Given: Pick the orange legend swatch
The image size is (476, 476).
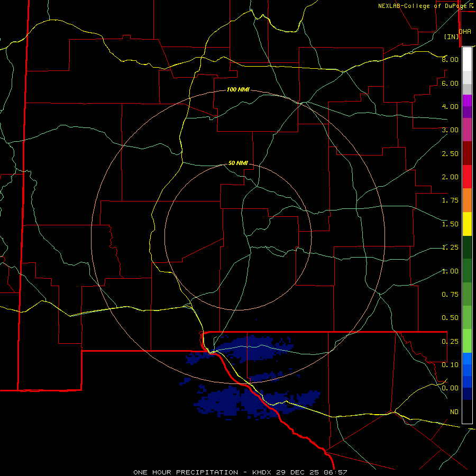Looking at the screenshot, I should (467, 200).
